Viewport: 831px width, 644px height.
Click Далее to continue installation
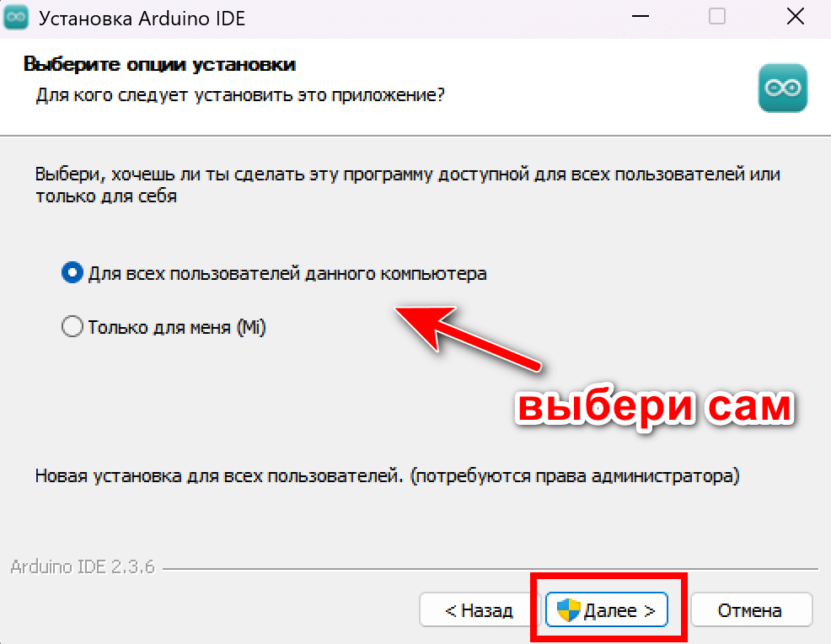609,609
